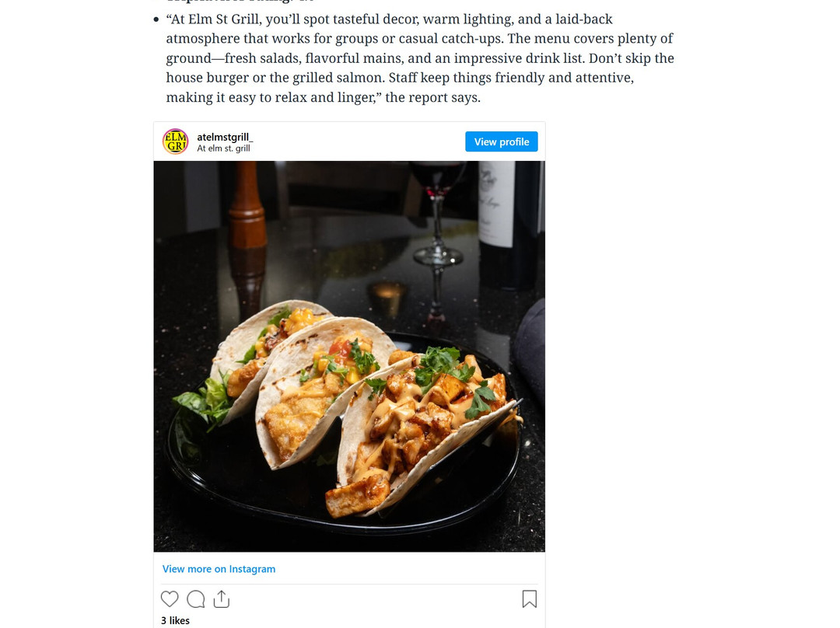Select the At elm st. grill location label
The height and width of the screenshot is (628, 840).
pyautogui.click(x=224, y=148)
